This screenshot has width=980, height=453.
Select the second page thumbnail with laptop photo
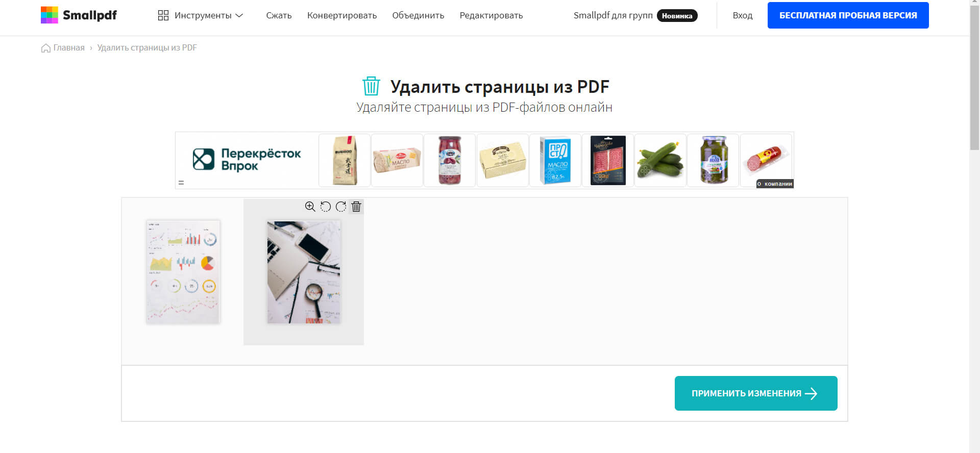304,272
